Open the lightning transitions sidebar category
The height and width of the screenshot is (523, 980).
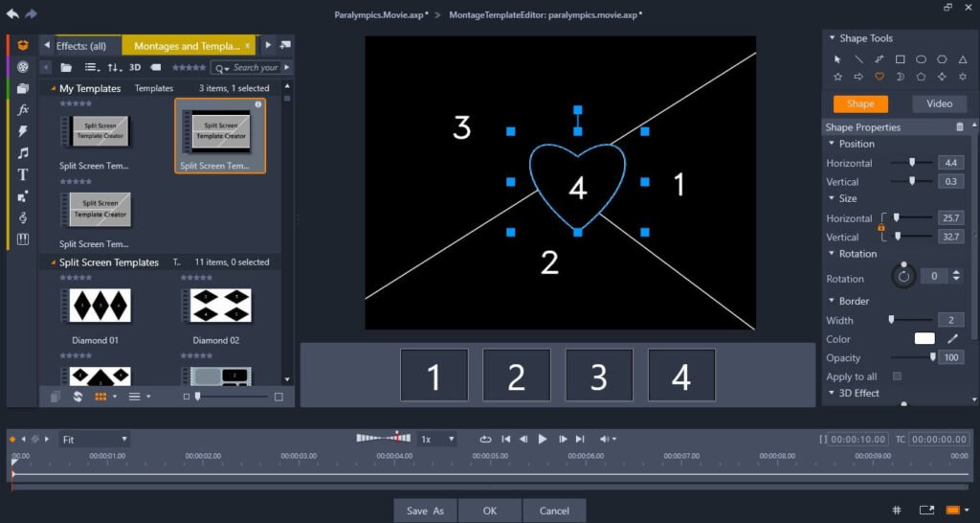[x=23, y=131]
